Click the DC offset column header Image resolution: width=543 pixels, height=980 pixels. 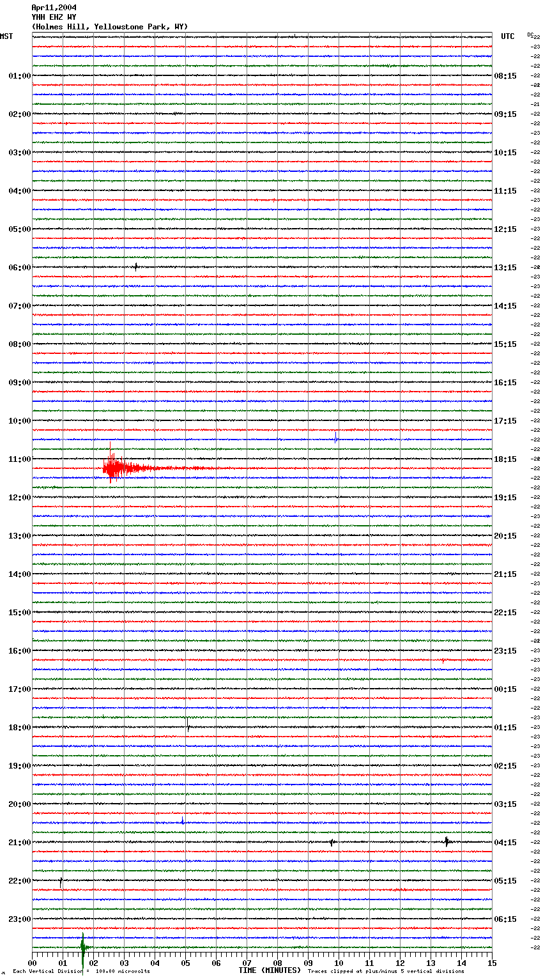pyautogui.click(x=530, y=34)
